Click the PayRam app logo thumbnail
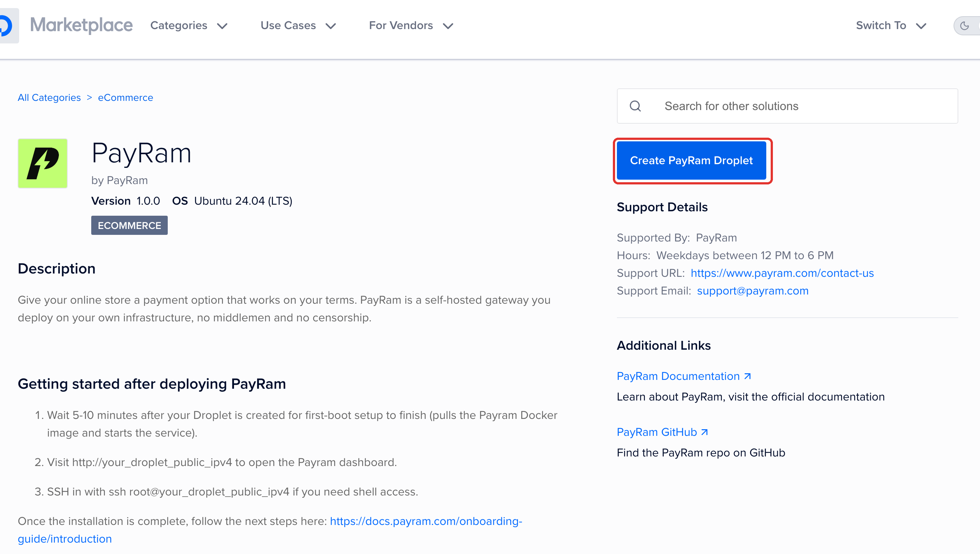The width and height of the screenshot is (980, 554). [43, 163]
